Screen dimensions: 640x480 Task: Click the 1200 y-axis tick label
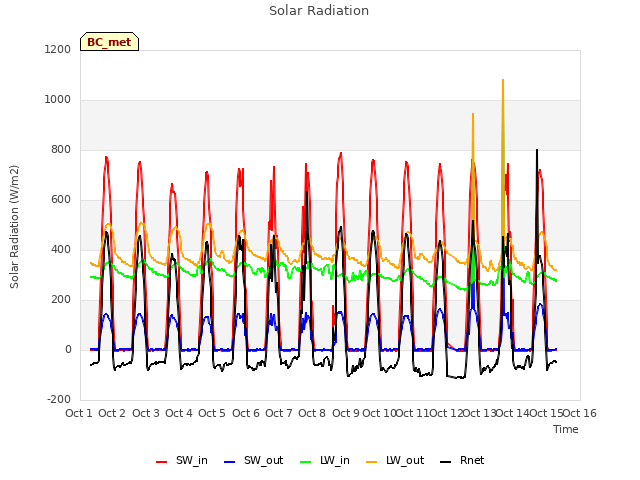point(58,49)
